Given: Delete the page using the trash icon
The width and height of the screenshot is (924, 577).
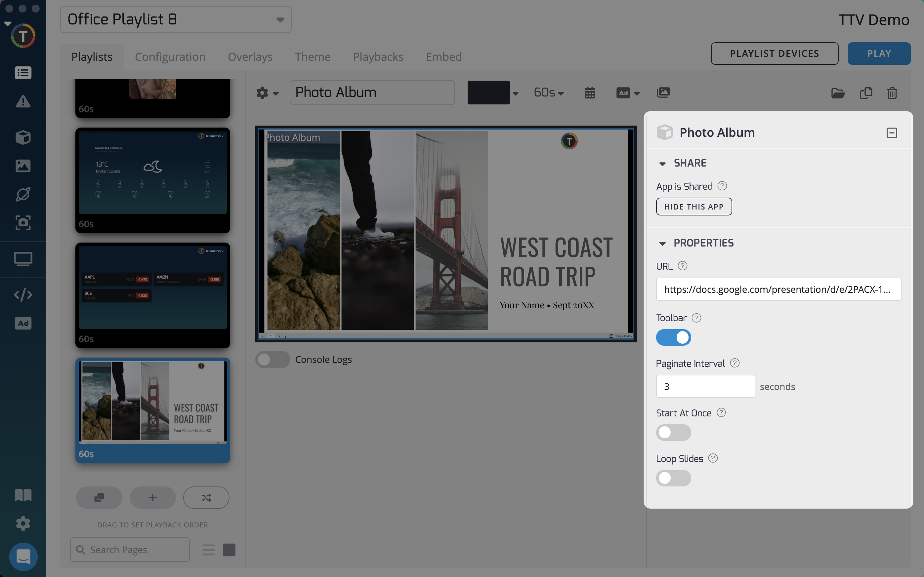Looking at the screenshot, I should pos(892,93).
